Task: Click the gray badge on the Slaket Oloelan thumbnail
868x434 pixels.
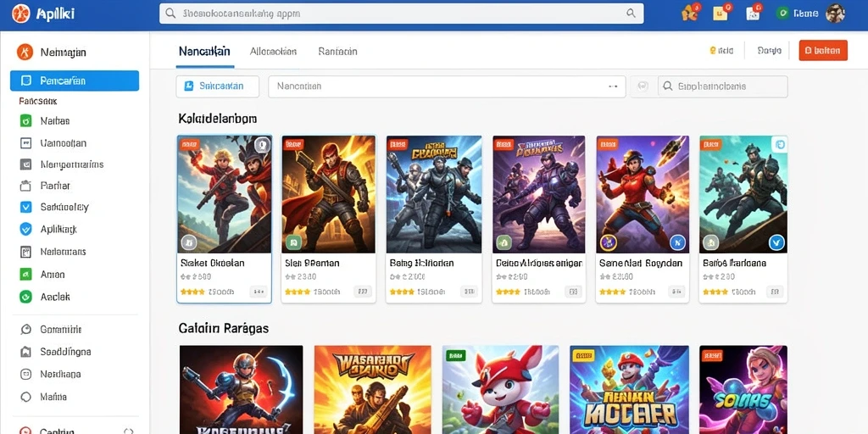Action: click(x=189, y=242)
